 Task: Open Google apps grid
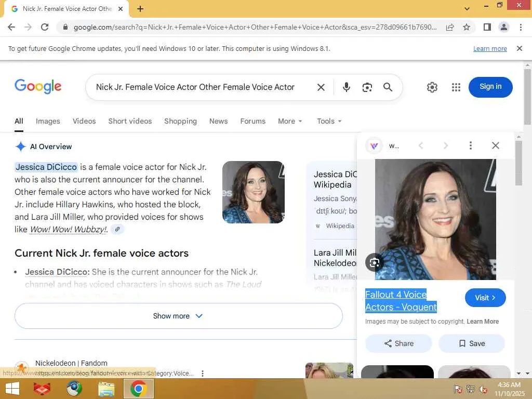click(x=456, y=87)
